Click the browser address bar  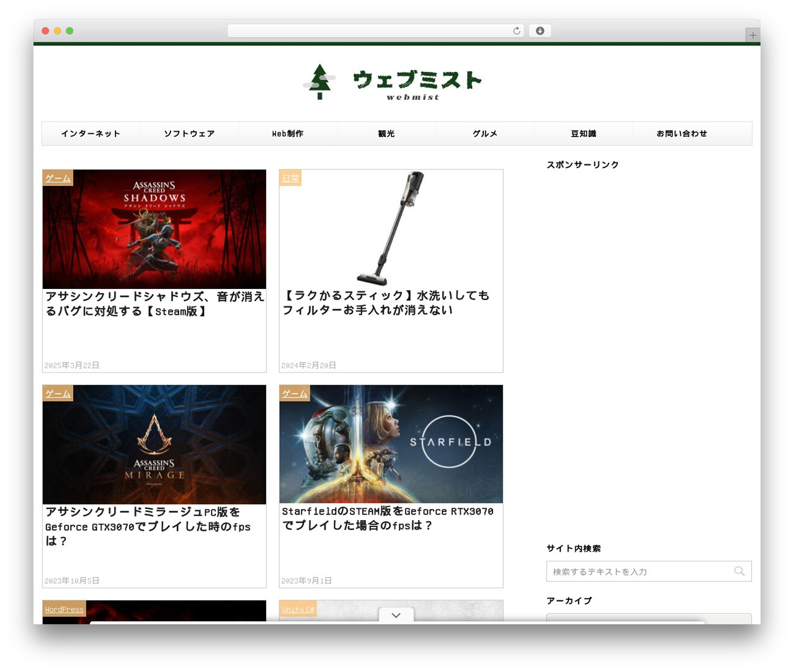(376, 31)
